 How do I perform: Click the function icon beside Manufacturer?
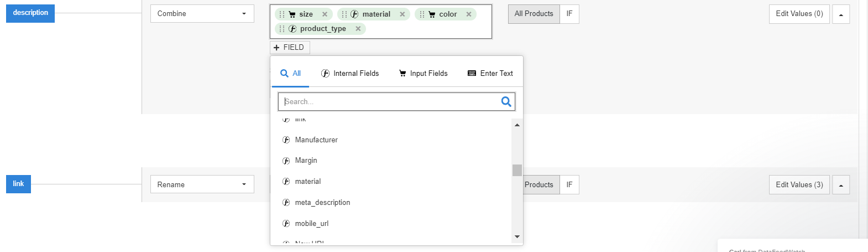[286, 140]
